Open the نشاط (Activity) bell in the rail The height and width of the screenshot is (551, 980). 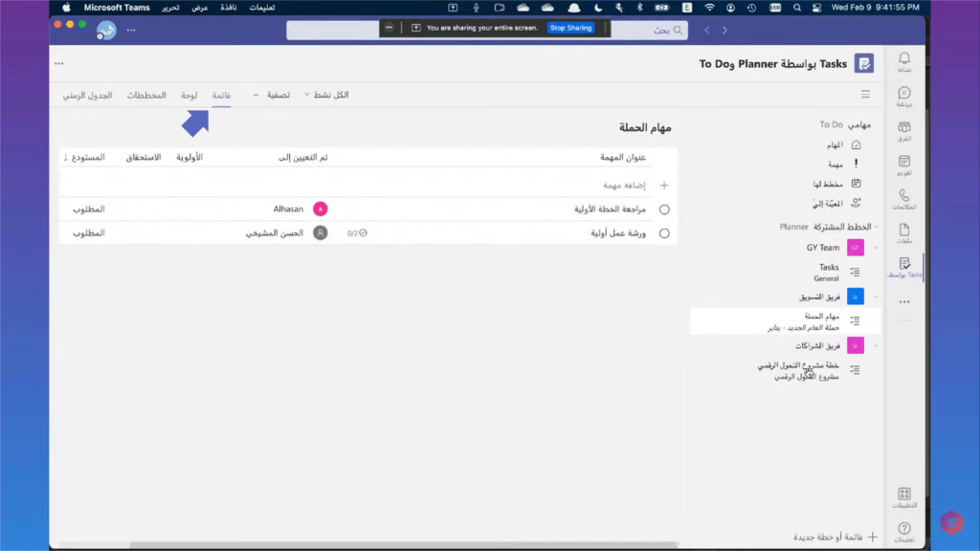903,61
